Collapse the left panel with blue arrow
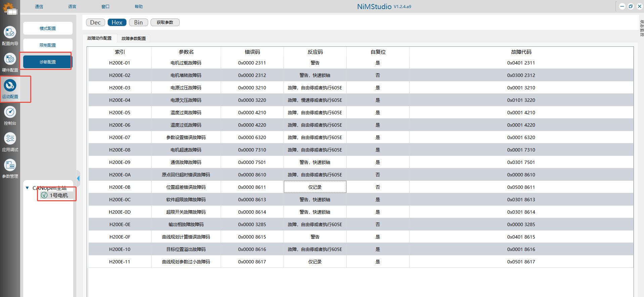The height and width of the screenshot is (297, 644). coord(78,178)
